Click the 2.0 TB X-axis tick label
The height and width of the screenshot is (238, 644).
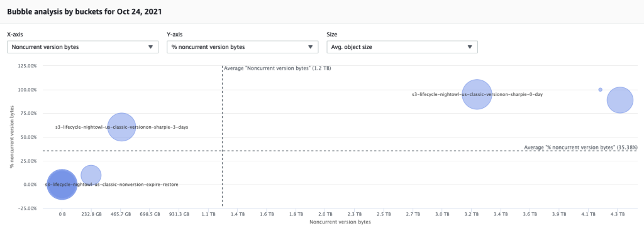coord(325,215)
